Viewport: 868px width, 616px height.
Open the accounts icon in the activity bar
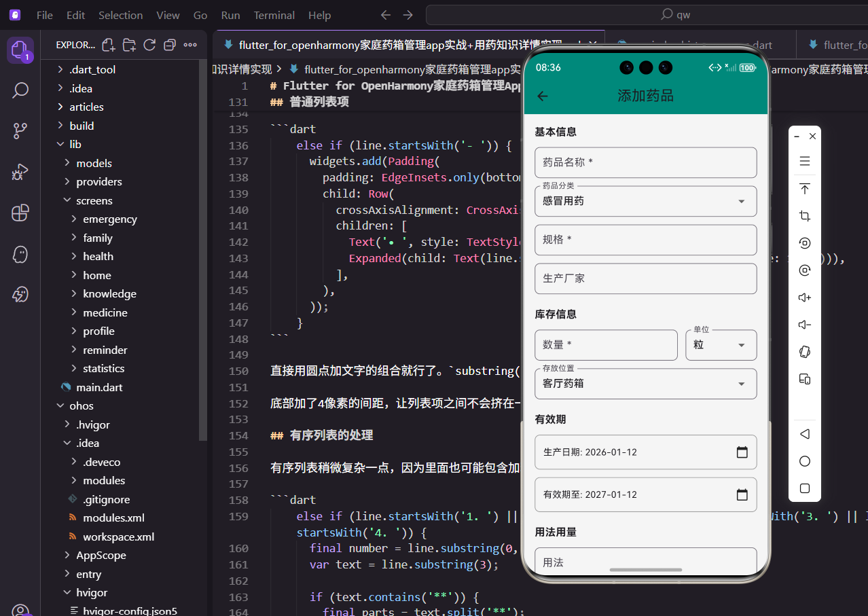click(x=20, y=610)
